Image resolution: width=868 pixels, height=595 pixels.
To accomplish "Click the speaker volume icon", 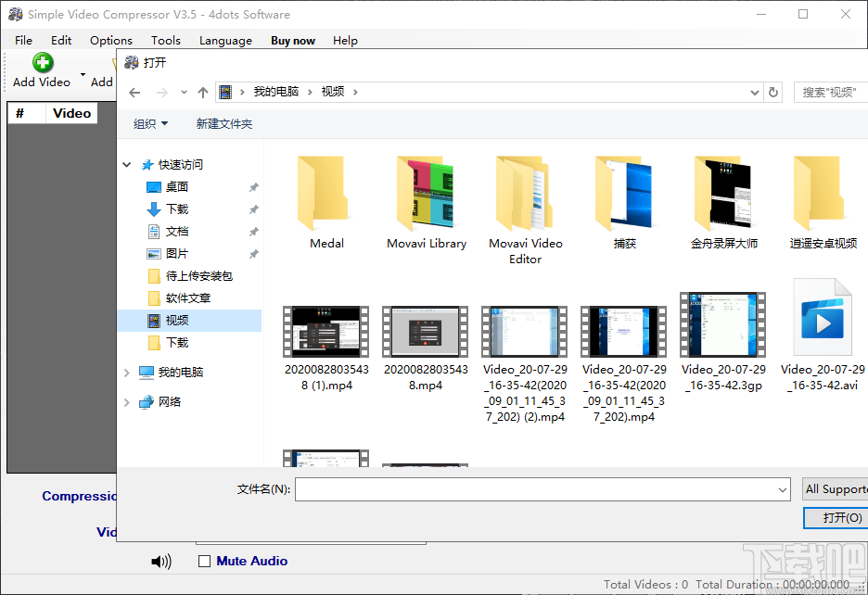I will point(161,561).
